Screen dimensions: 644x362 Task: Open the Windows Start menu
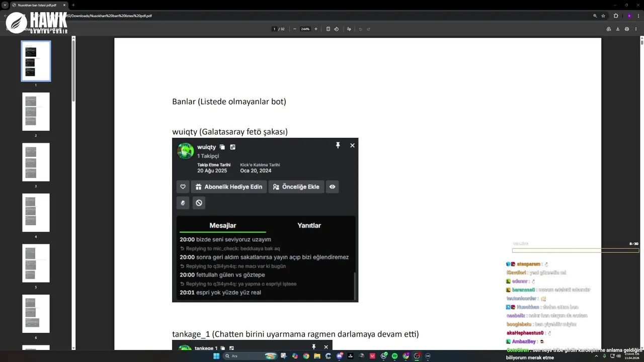click(x=216, y=356)
